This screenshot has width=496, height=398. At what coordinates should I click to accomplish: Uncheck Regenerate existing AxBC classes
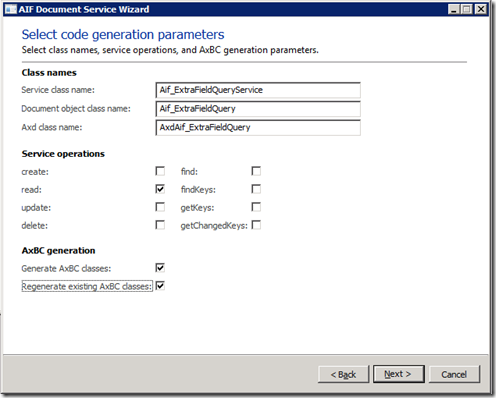pos(160,286)
